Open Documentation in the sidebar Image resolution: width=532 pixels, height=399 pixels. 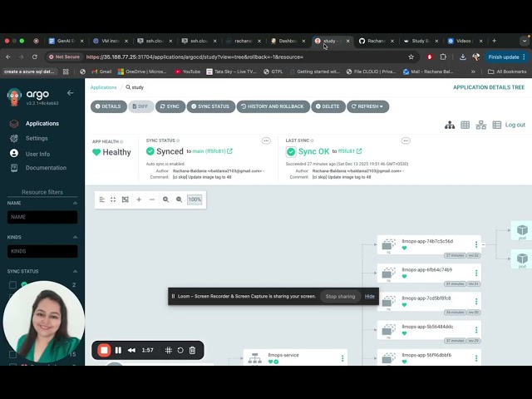[x=46, y=168]
